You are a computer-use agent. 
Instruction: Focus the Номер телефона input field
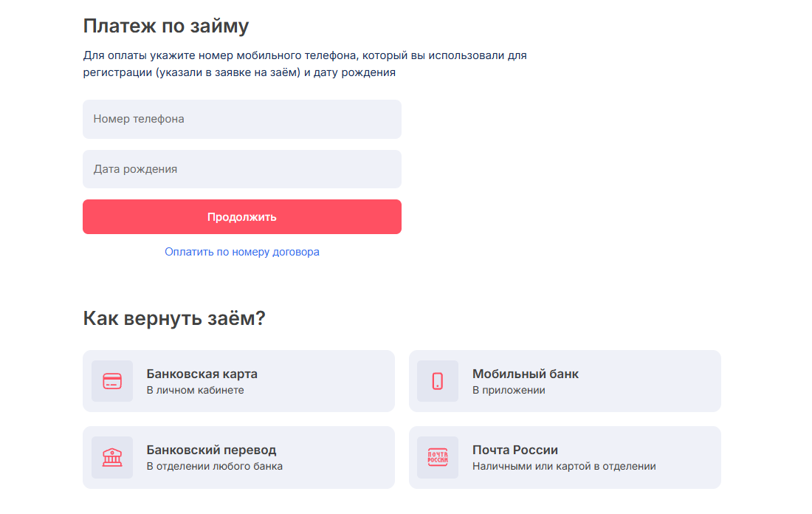click(242, 119)
